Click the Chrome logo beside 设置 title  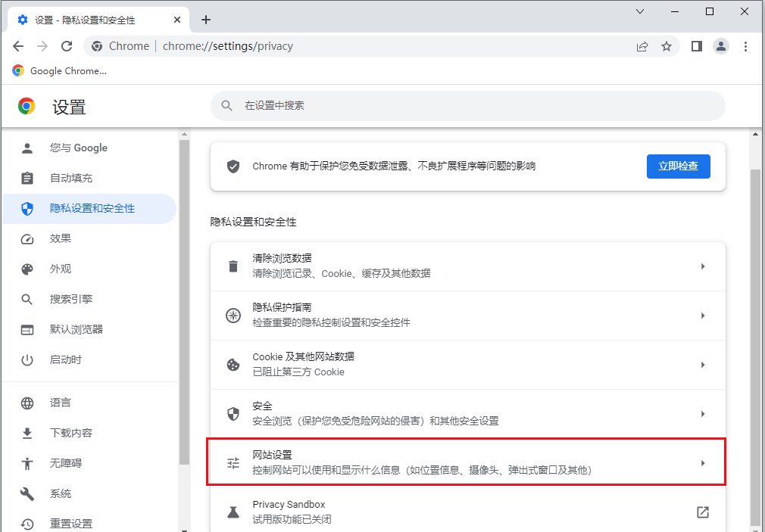pos(27,106)
